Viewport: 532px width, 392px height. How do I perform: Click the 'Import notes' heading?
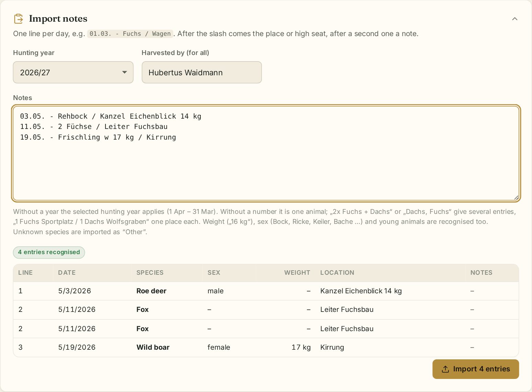pyautogui.click(x=58, y=19)
